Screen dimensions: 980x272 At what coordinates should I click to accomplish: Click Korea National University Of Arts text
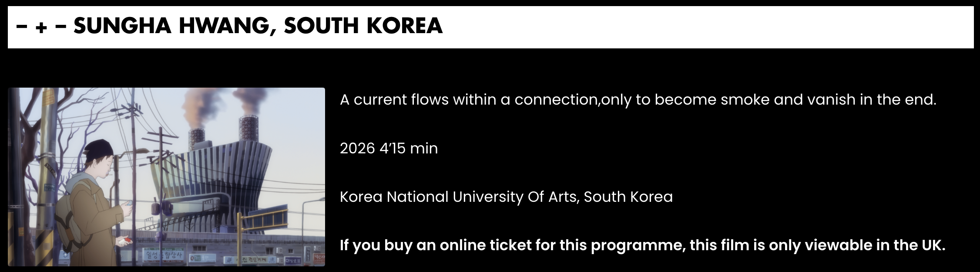459,197
